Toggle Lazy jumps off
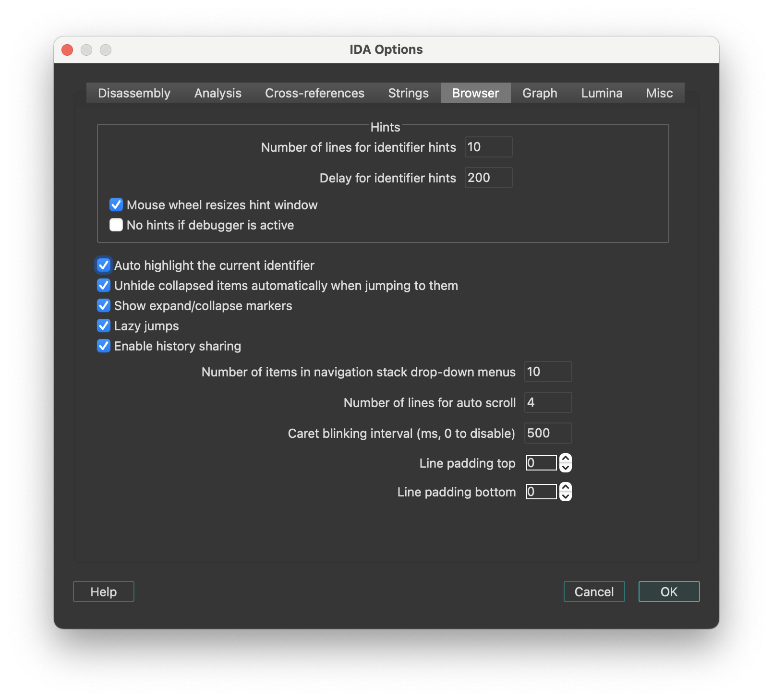Viewport: 773px width, 700px height. 103,326
